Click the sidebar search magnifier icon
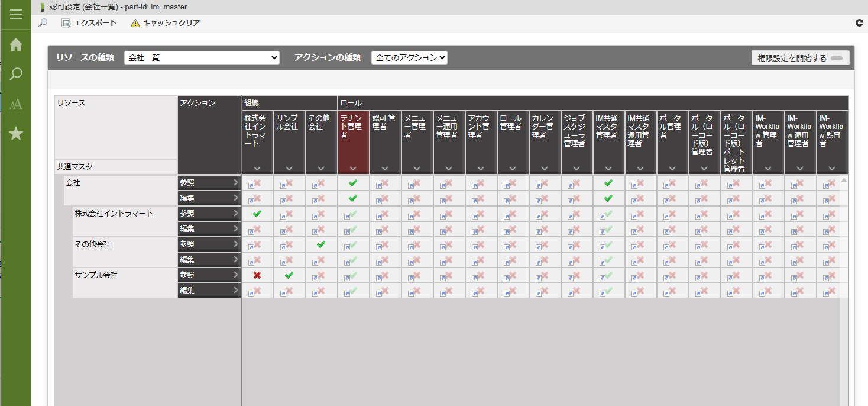This screenshot has height=406, width=868. click(16, 75)
